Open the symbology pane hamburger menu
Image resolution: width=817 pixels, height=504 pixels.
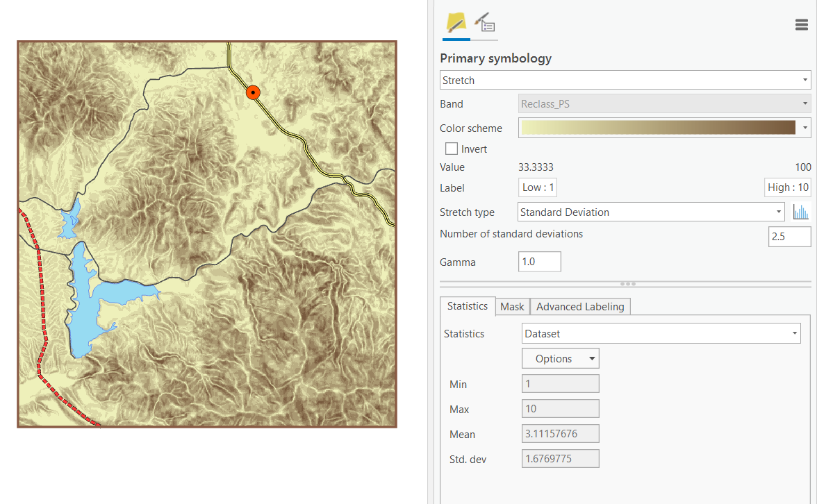pos(802,25)
